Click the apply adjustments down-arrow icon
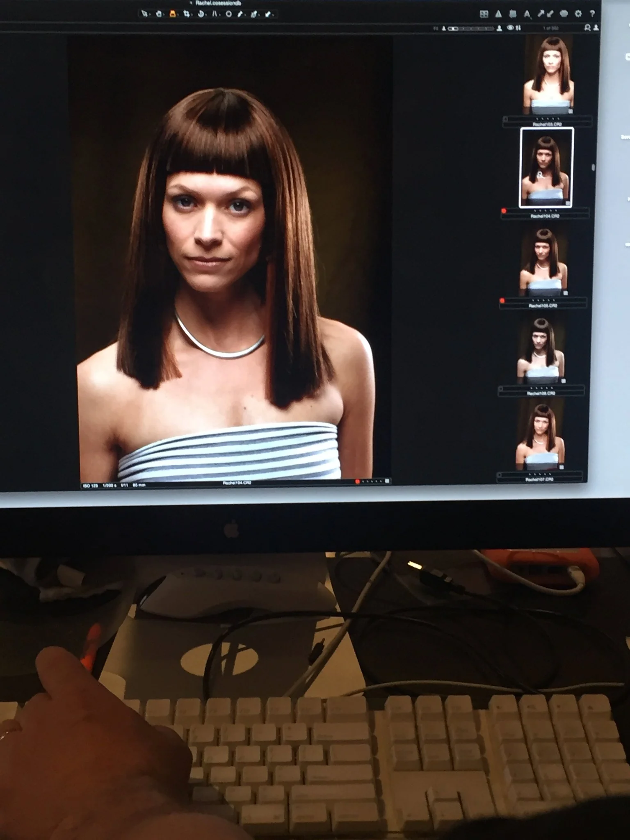630x840 pixels. click(550, 14)
